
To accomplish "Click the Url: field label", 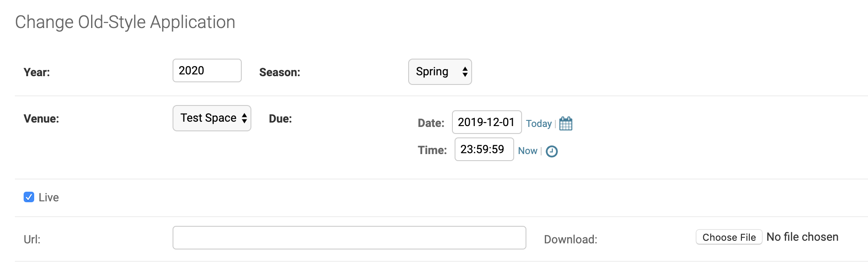I will tap(32, 239).
